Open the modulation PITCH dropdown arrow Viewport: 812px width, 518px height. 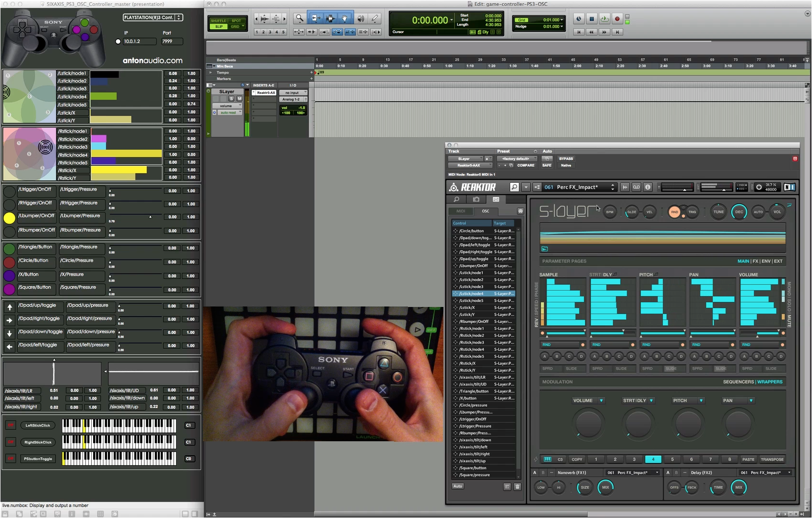click(701, 400)
